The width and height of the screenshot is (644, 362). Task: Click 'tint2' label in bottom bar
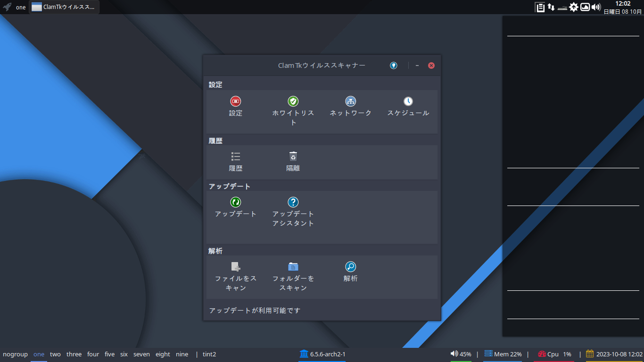click(x=209, y=354)
